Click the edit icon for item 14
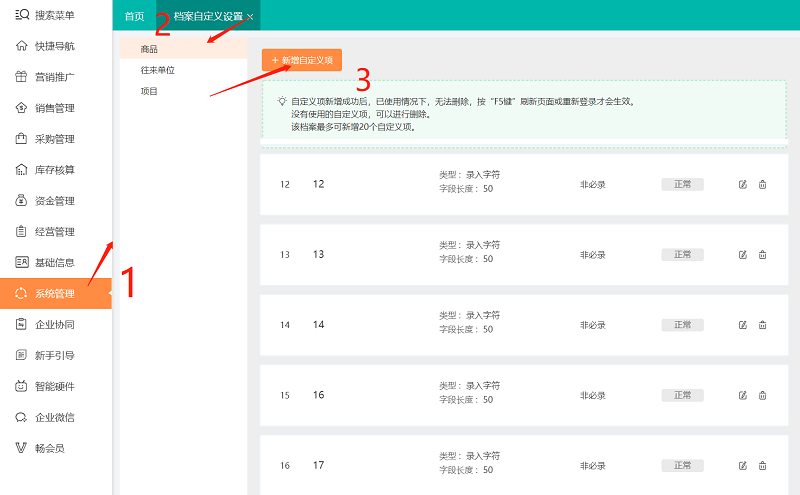This screenshot has width=800, height=495. pos(742,325)
